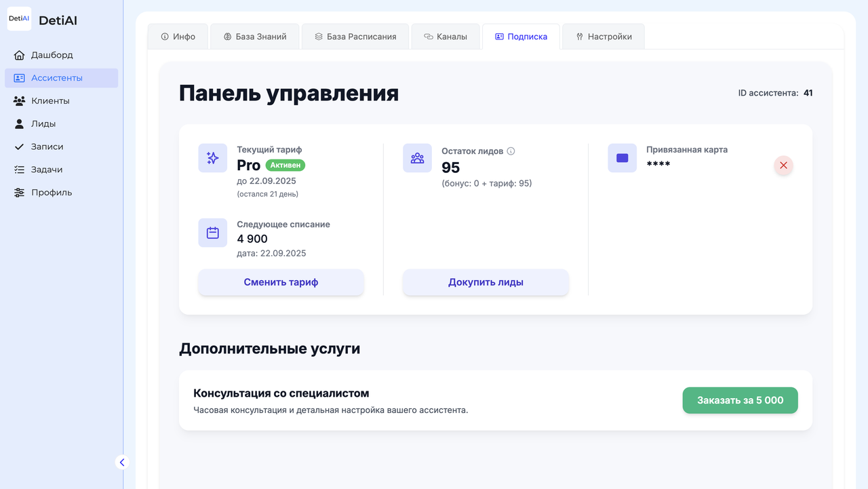Viewport: 868px width, 489px height.
Task: Remove the linked card with the red X
Action: [x=783, y=165]
